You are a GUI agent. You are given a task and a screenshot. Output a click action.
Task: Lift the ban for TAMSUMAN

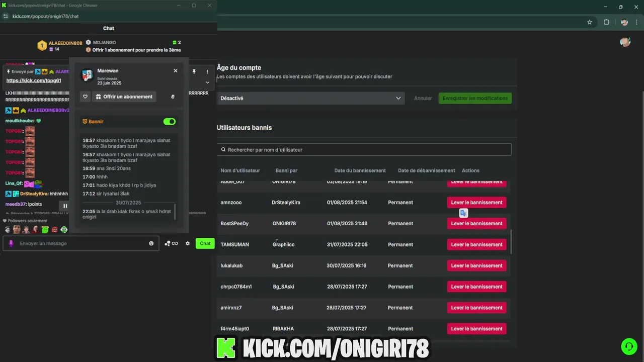click(x=476, y=244)
